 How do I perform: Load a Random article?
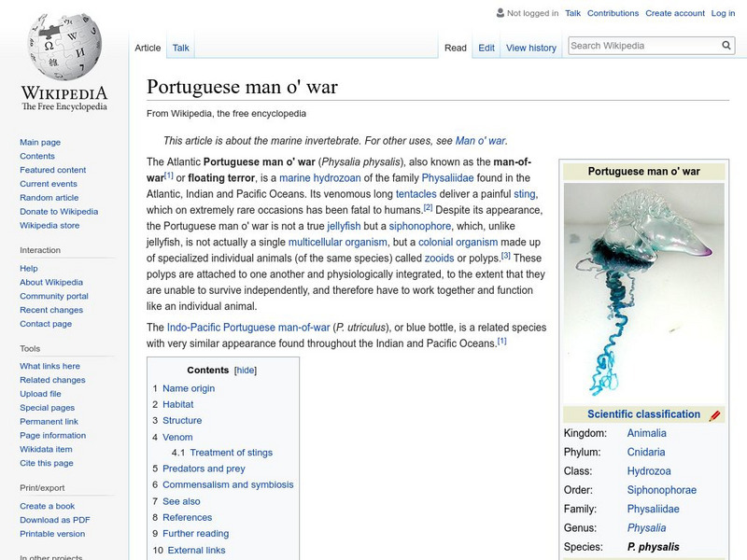click(x=49, y=197)
